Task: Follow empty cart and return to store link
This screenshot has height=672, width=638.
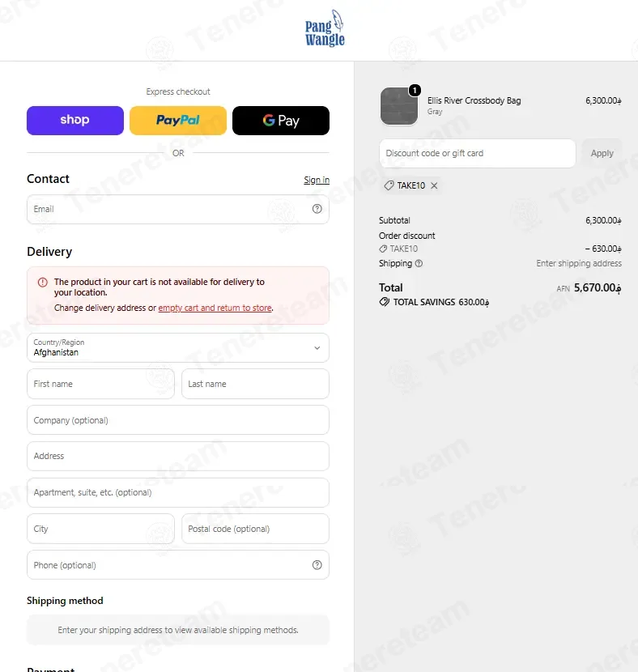Action: point(215,308)
